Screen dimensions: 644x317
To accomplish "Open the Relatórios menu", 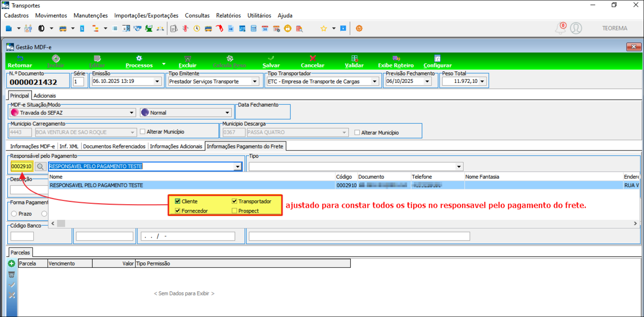I will click(228, 15).
